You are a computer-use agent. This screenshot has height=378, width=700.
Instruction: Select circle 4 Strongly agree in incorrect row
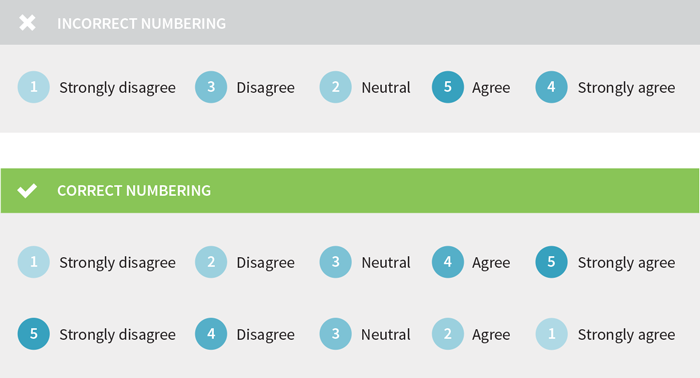click(x=551, y=87)
